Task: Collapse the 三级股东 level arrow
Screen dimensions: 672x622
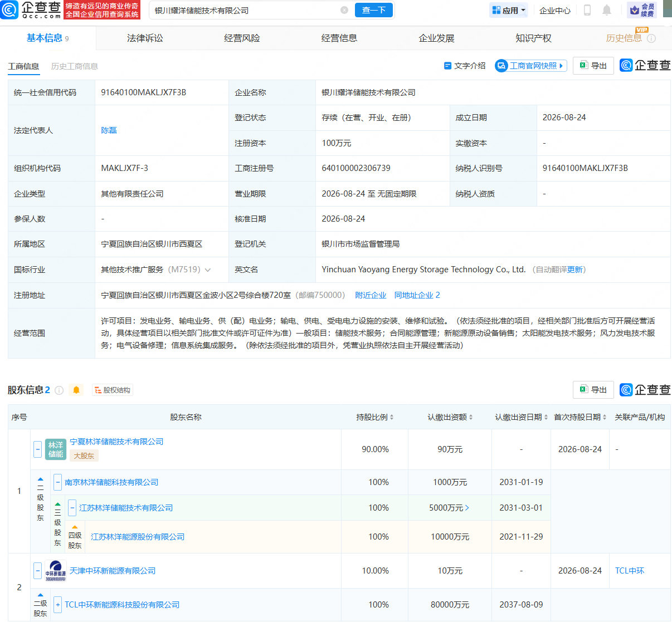Action: [x=57, y=504]
